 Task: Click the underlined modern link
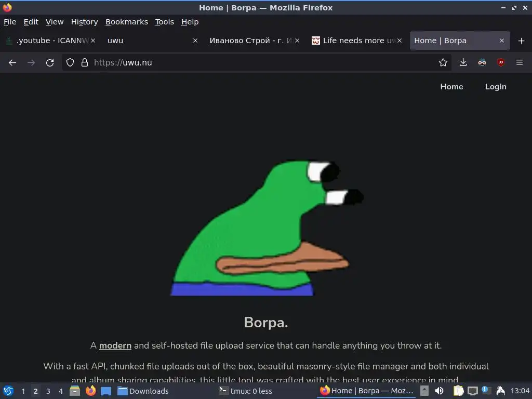tap(115, 345)
